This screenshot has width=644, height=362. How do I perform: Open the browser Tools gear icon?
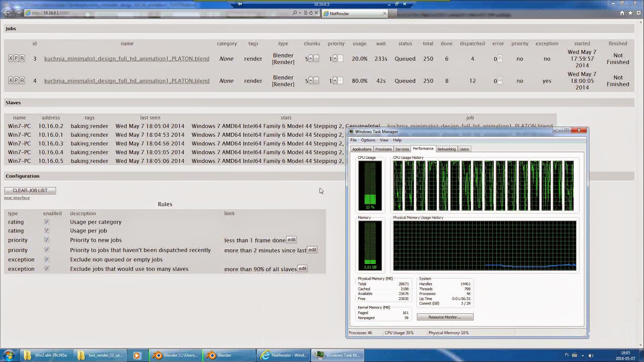[638, 13]
